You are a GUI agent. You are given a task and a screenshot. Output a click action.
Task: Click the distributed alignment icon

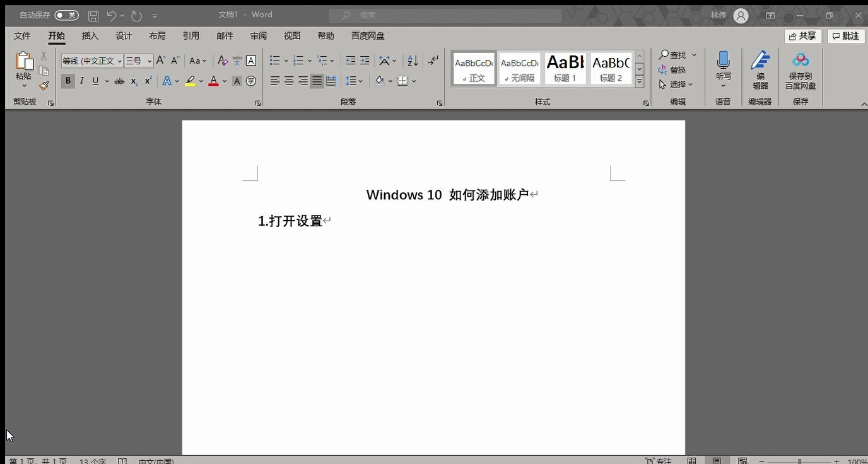(331, 81)
